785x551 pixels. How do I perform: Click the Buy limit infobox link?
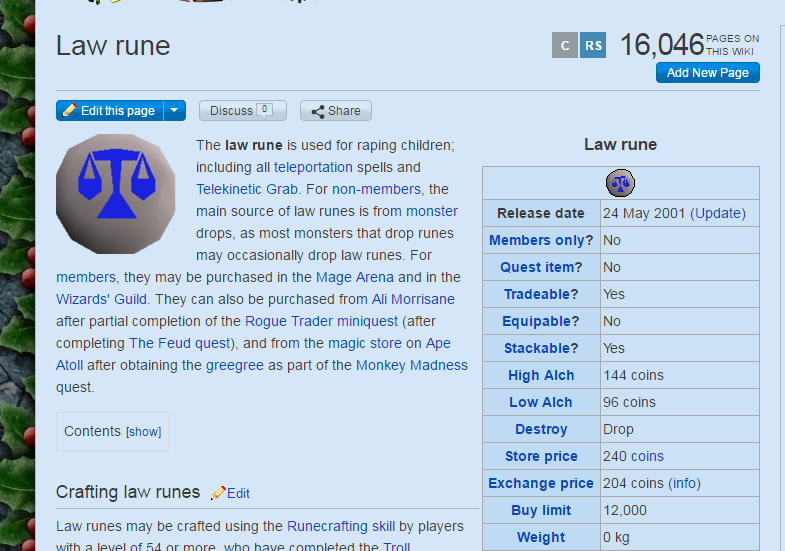click(x=541, y=510)
